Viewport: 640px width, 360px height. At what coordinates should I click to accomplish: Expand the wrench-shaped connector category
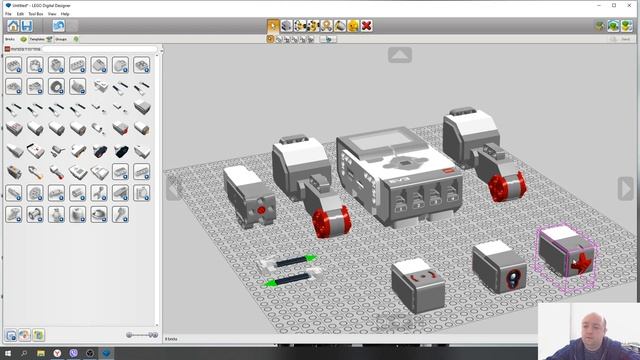coord(99,193)
